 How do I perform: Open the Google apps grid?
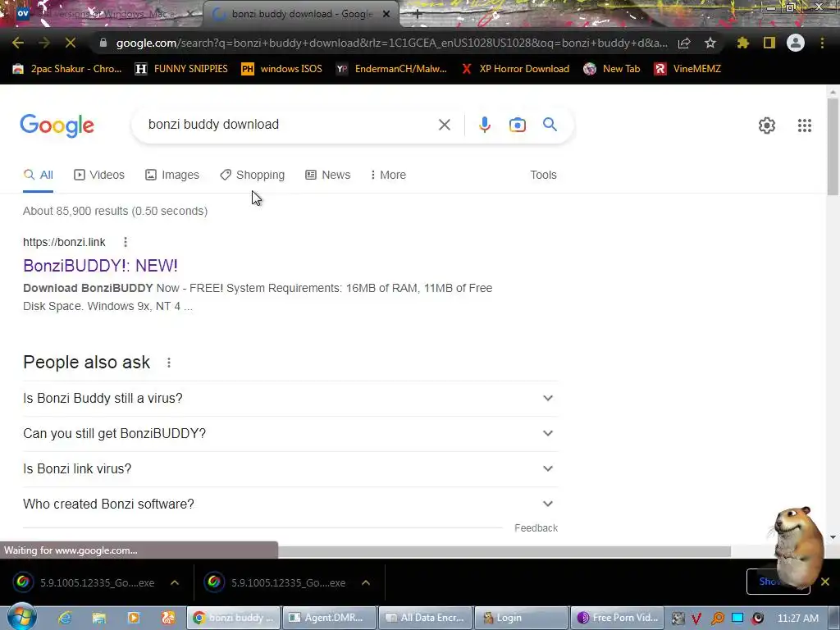(804, 126)
